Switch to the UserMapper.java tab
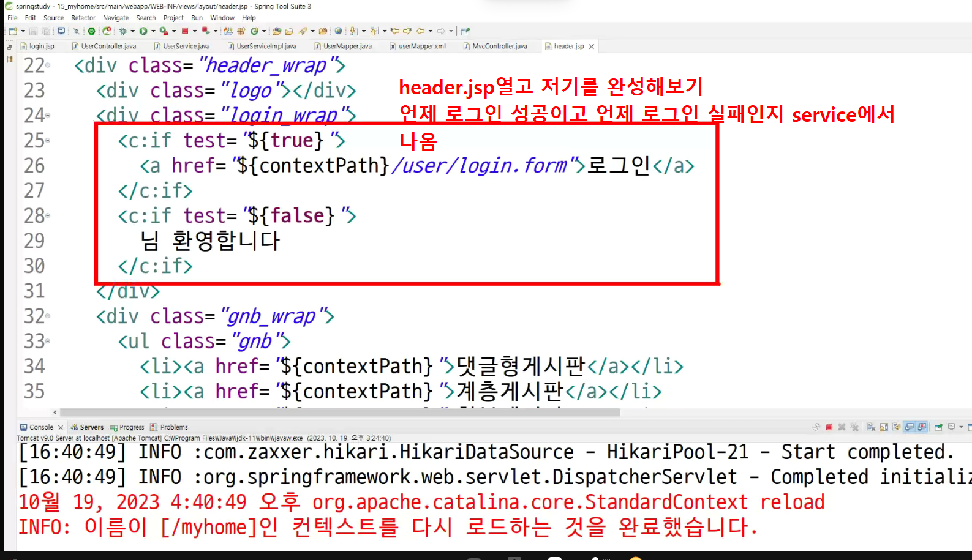 343,46
